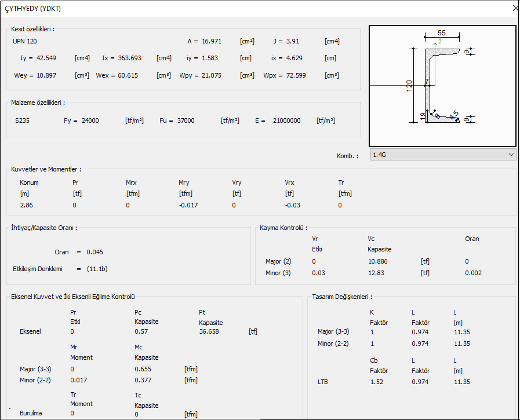Click the S235 material label

[23, 120]
